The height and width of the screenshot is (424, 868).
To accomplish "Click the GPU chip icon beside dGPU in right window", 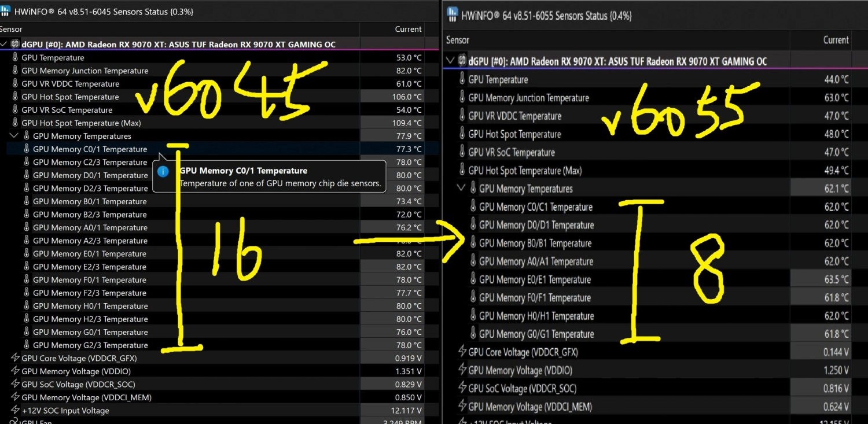I will point(462,61).
